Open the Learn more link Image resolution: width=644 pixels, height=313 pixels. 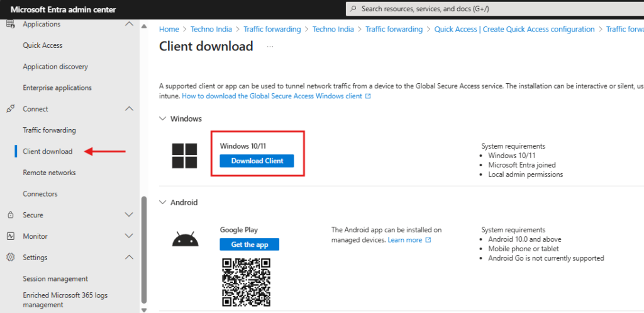405,240
